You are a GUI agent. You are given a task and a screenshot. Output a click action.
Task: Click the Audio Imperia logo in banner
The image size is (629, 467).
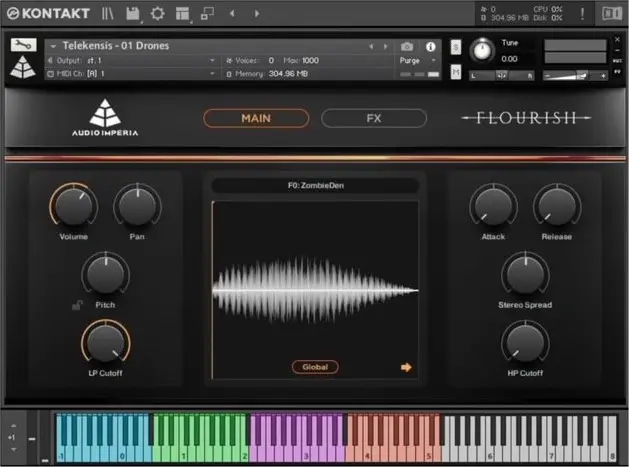point(105,118)
